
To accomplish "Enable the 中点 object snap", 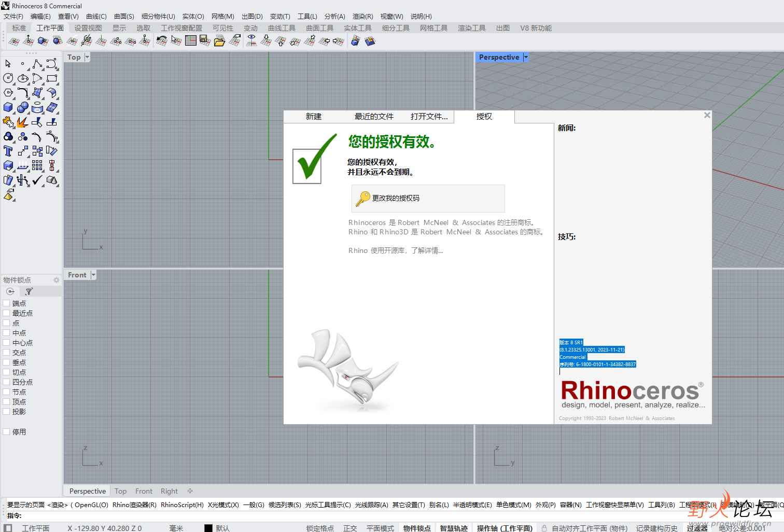I will pos(6,333).
